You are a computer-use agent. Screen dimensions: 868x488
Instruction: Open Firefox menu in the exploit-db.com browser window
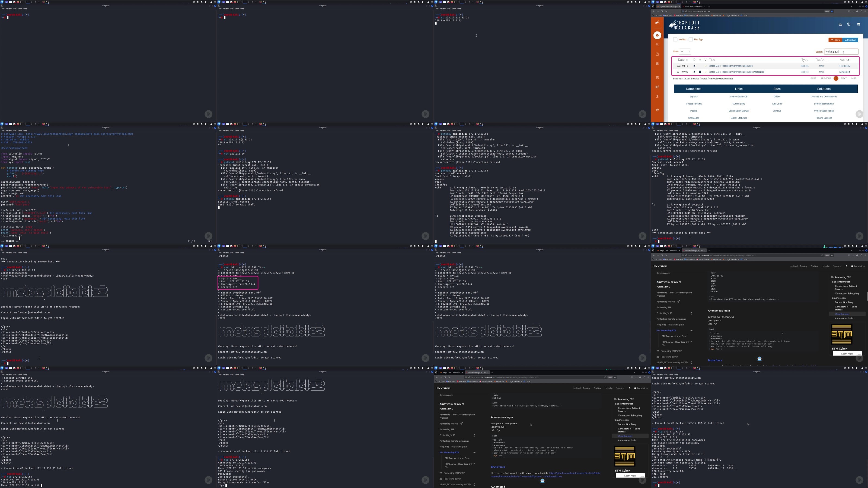[865, 11]
